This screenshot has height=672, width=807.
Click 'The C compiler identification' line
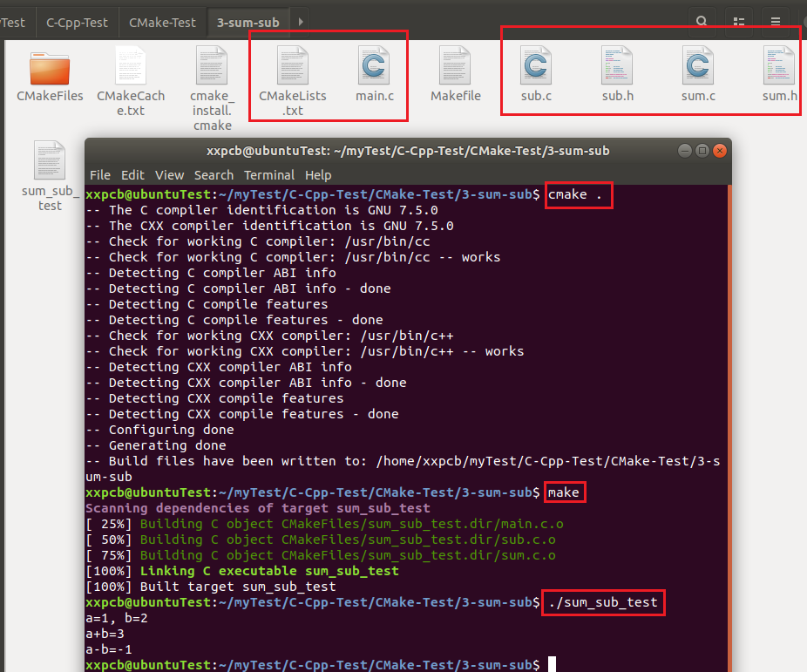[262, 210]
